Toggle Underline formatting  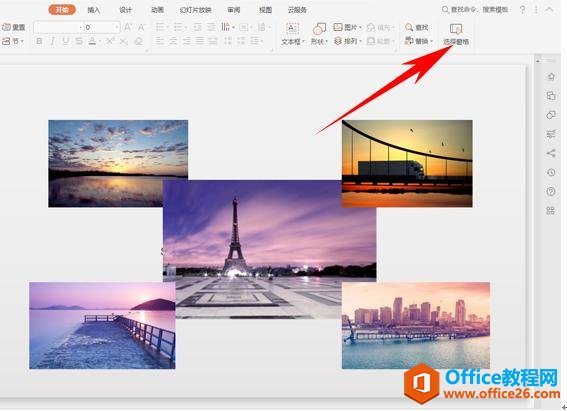[65, 41]
